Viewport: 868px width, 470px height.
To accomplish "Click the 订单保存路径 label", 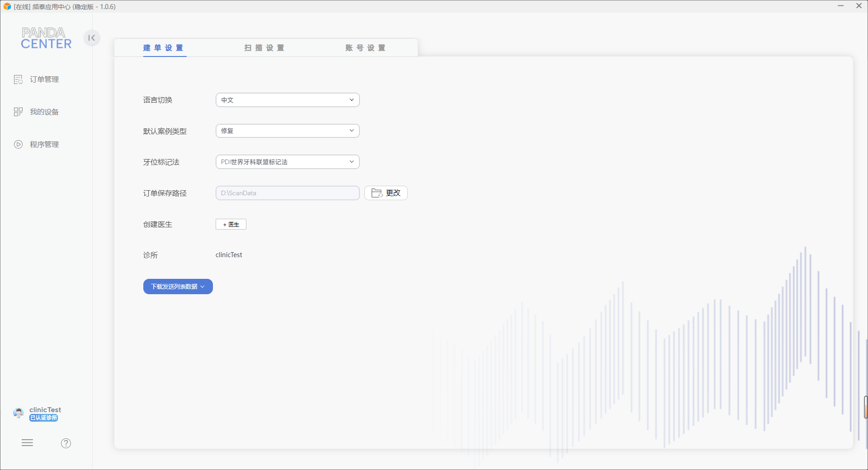I will click(165, 193).
